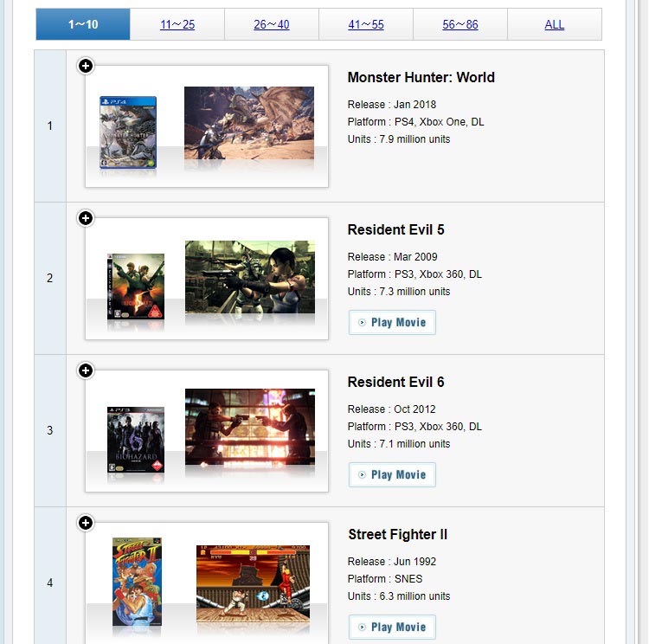Go to the 41～55 ranking tab
649x644 pixels.
pos(366,24)
